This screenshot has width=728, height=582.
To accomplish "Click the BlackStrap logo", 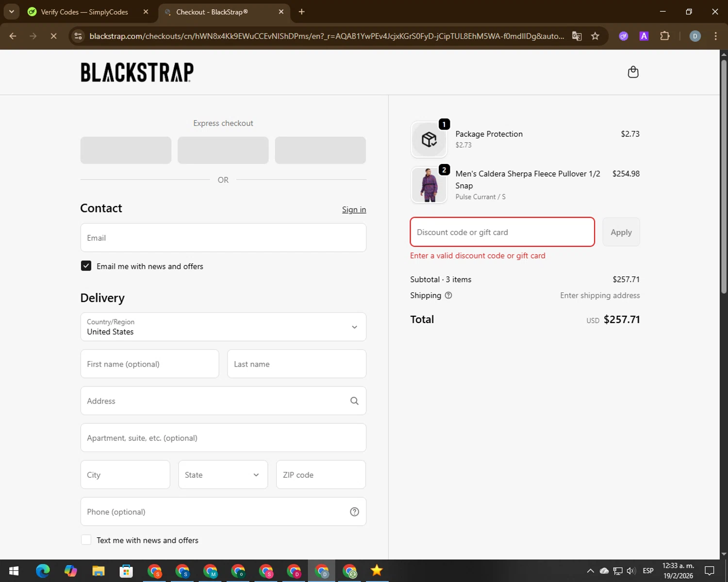I will [137, 72].
